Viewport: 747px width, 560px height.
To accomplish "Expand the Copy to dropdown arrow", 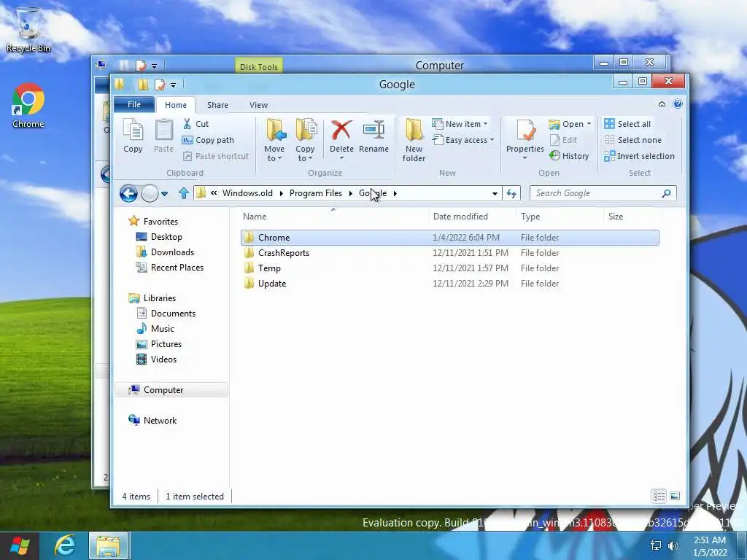I will (310, 158).
